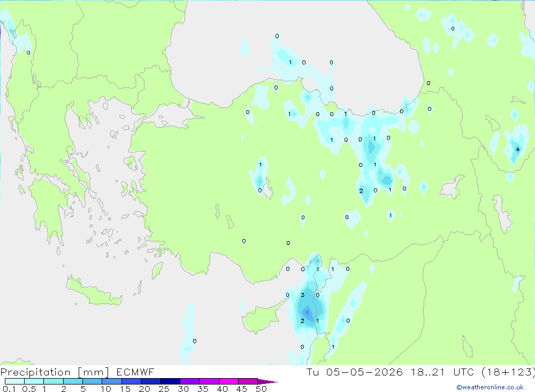535x392 pixels.
Task: Click the above-50 mm legend arrow tip
Action: (268, 381)
